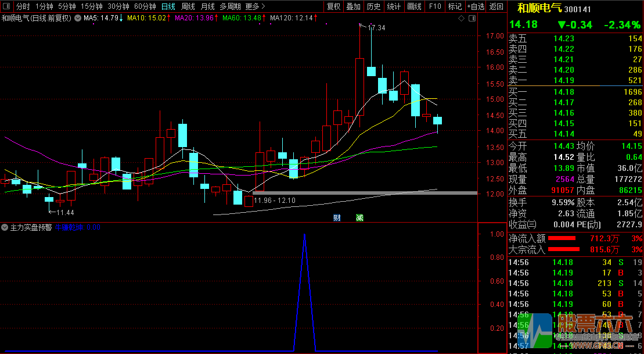
Task: Open the F10 company info
Action: (x=434, y=6)
